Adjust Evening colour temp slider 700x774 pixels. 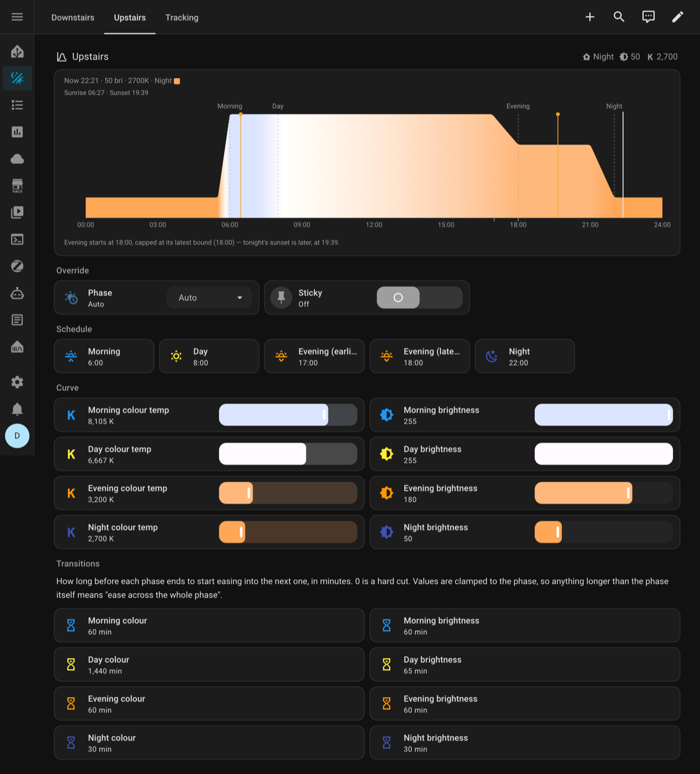288,493
